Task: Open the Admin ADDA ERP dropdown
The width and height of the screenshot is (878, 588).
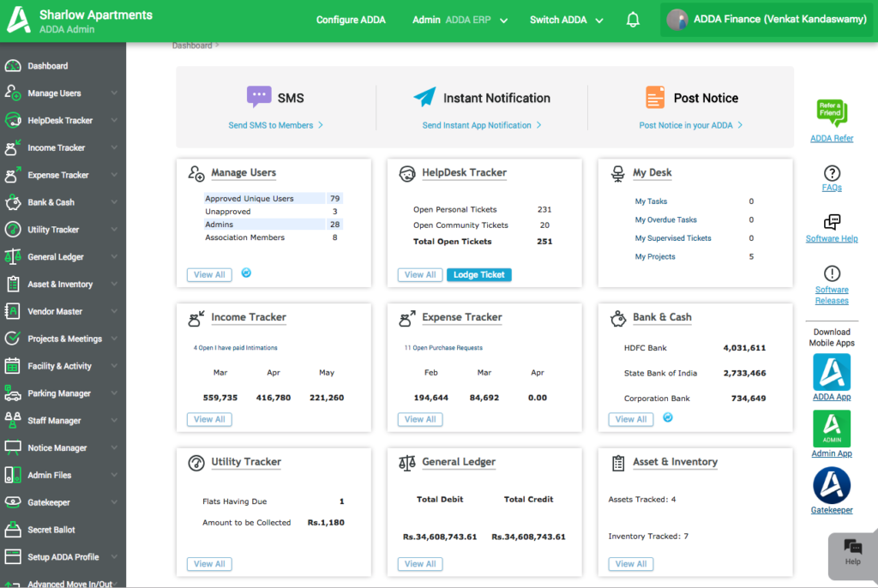Action: tap(460, 21)
